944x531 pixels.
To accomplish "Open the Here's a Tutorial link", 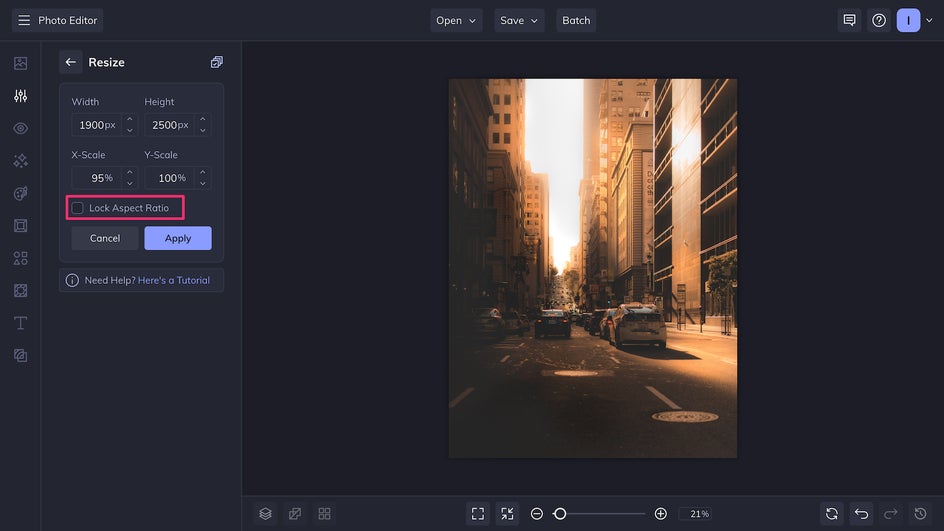I will [x=174, y=280].
